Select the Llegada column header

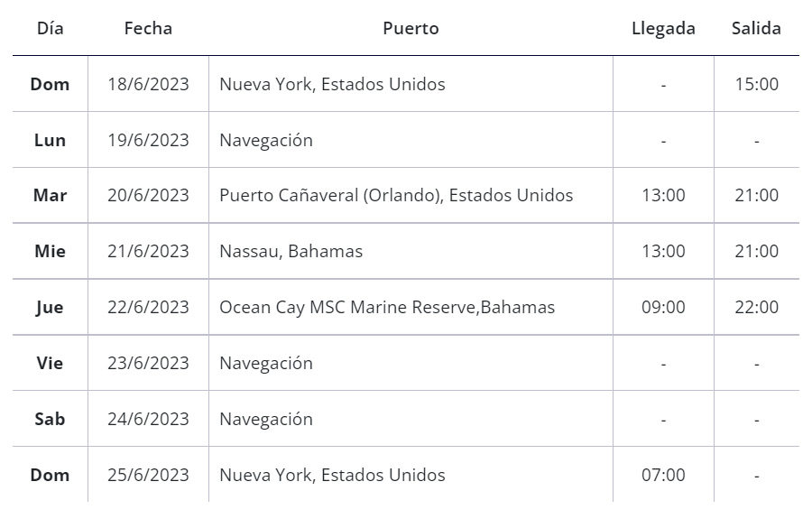point(663,28)
